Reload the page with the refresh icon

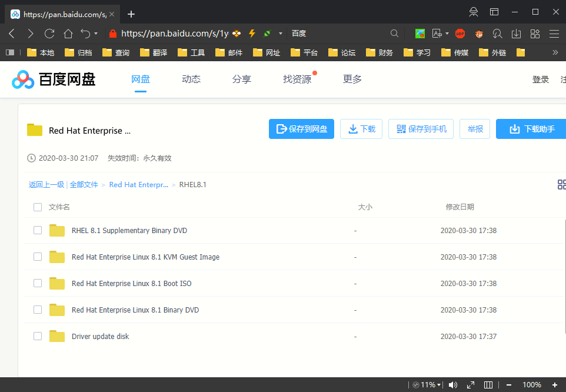(49, 34)
